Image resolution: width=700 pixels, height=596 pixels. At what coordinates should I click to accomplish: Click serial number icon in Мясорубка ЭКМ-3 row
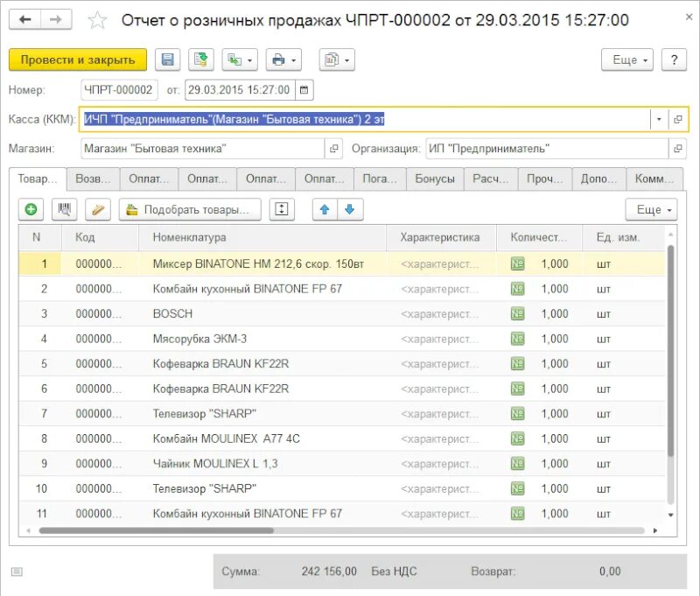[517, 340]
